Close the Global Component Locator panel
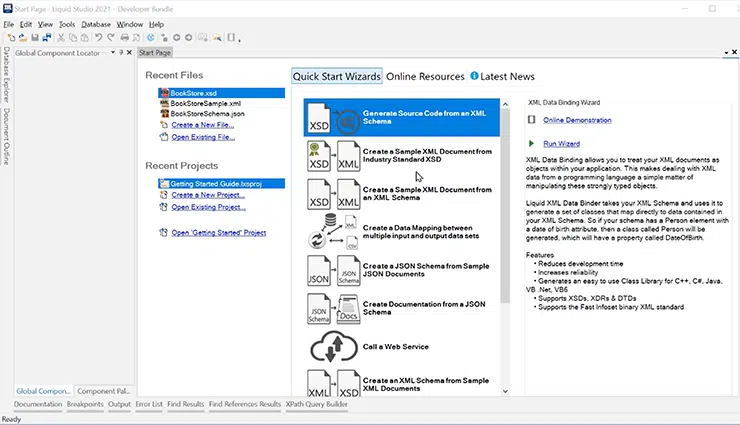This screenshot has width=740, height=425. coord(129,53)
